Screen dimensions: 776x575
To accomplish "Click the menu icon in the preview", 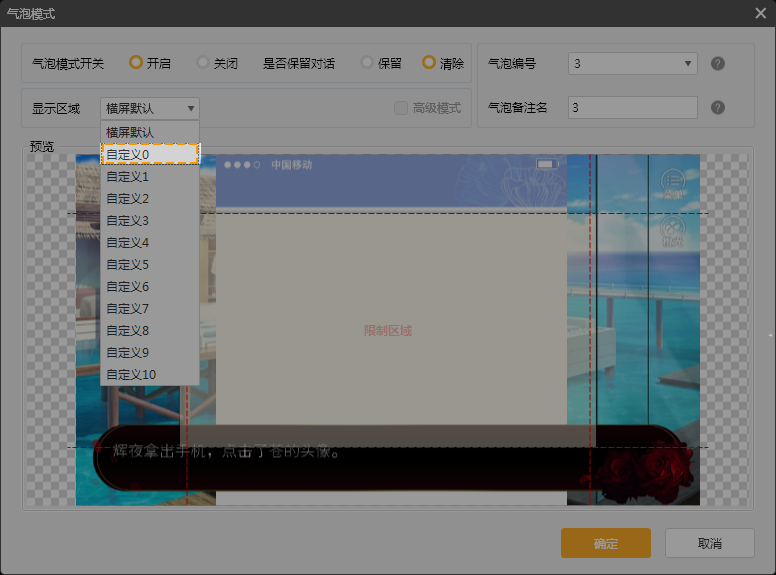I will (x=672, y=181).
